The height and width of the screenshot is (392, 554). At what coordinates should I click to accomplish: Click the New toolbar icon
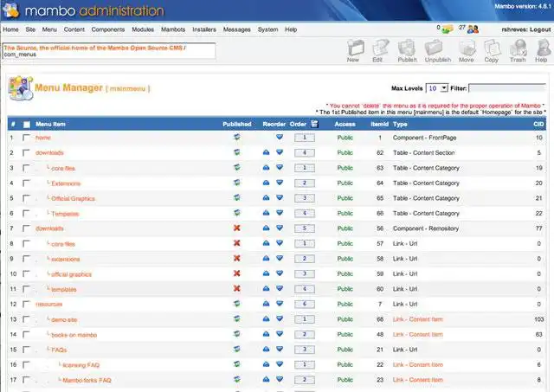[355, 50]
